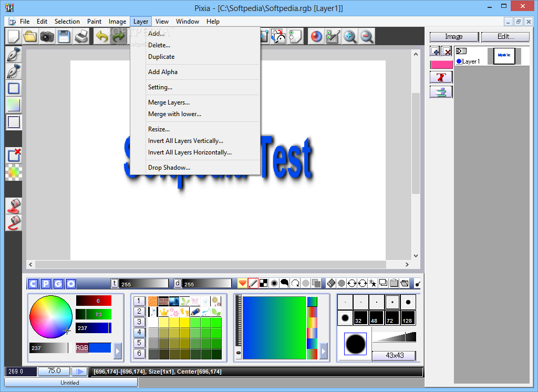Click the star effects icon in options bar
538x392 pixels.
click(373, 283)
